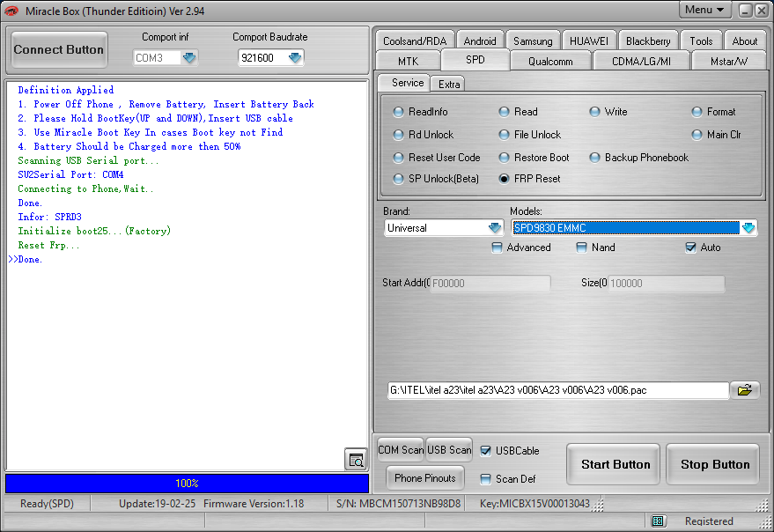Screen dimensions: 774x532
Task: Click the Size field showing 100000
Action: click(x=666, y=283)
